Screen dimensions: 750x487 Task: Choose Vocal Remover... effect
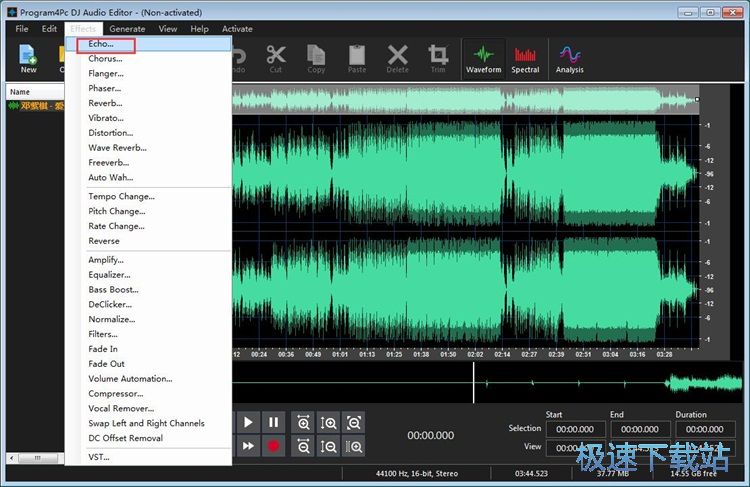[121, 408]
